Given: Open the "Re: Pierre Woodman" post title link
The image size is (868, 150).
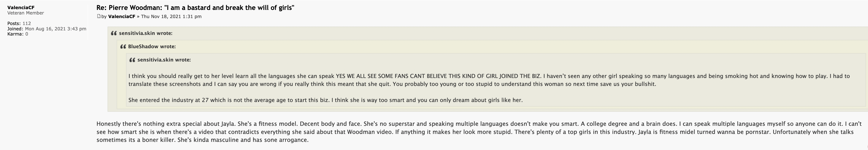Looking at the screenshot, I should (x=195, y=7).
